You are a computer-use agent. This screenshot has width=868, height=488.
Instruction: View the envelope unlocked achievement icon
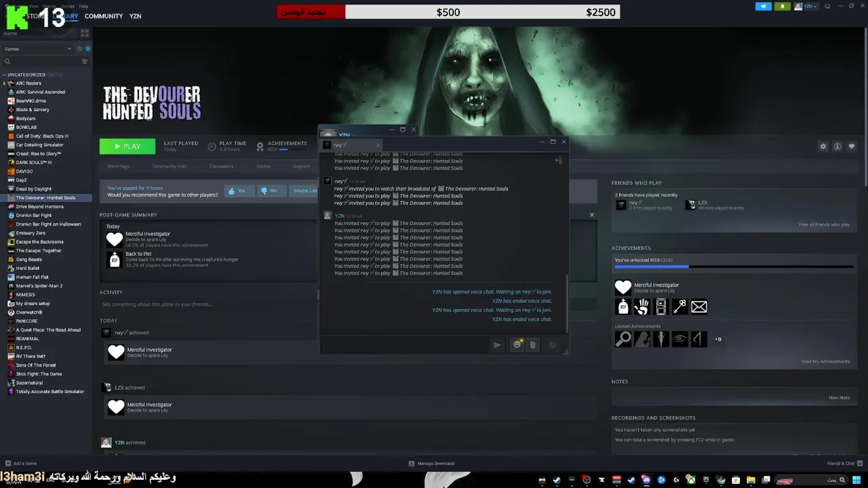pyautogui.click(x=699, y=307)
